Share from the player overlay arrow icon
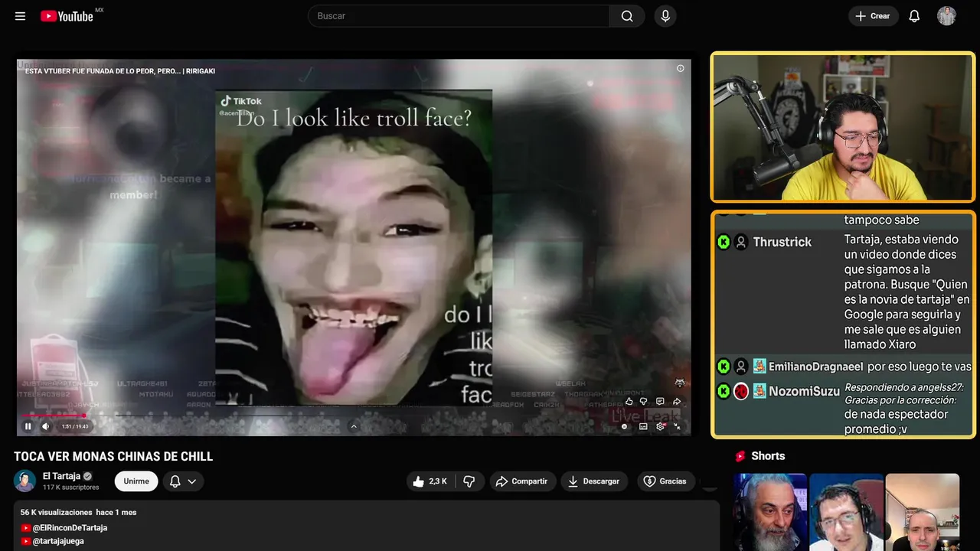The width and height of the screenshot is (980, 551). point(677,401)
